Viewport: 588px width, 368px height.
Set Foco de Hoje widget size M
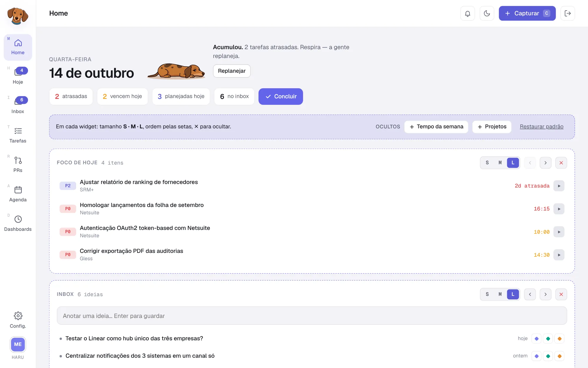pos(500,163)
